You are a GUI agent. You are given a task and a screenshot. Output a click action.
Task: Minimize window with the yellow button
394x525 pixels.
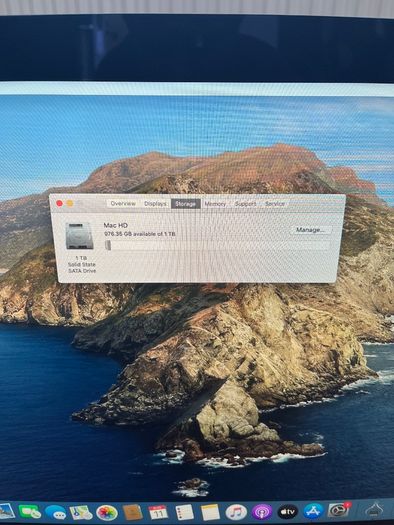[70, 203]
